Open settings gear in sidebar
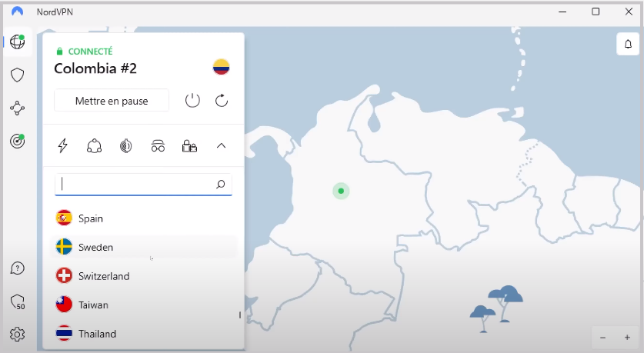 click(17, 334)
